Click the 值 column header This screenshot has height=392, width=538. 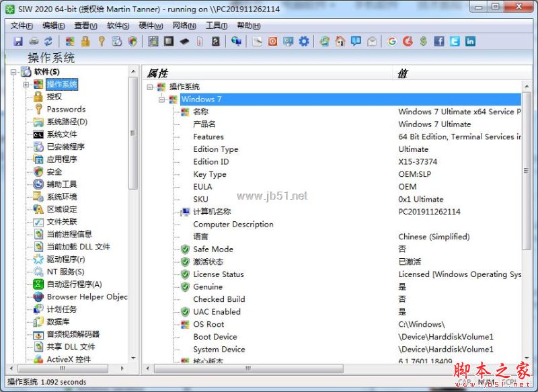click(461, 73)
